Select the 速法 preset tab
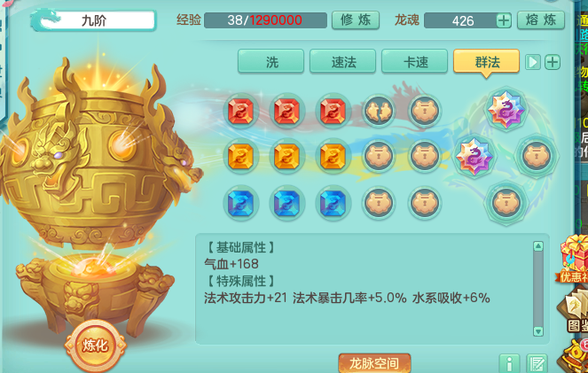This screenshot has width=588, height=373. click(342, 61)
